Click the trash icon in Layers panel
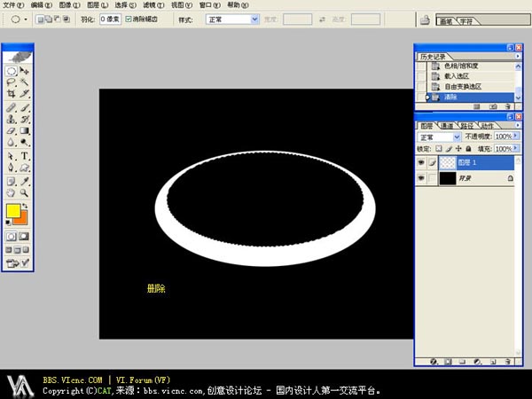 507,362
